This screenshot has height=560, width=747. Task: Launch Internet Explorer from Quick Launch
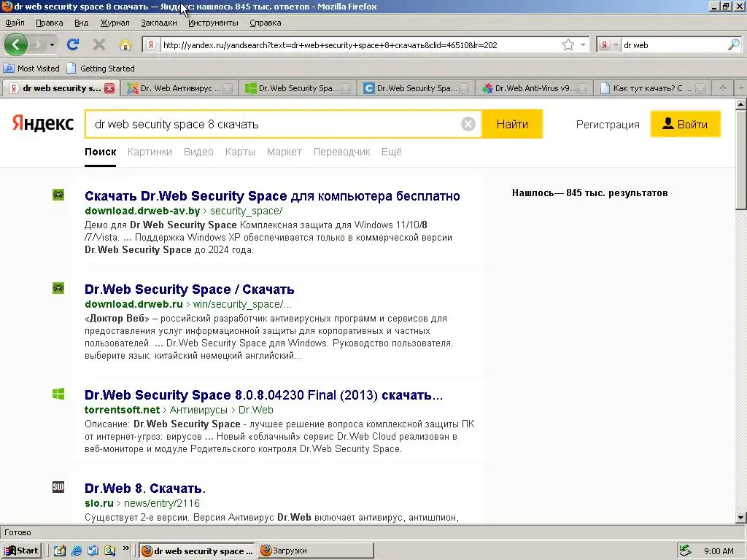(x=76, y=551)
